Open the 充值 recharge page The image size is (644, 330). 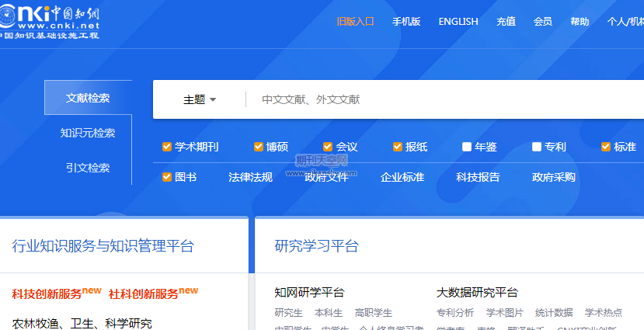coord(506,21)
